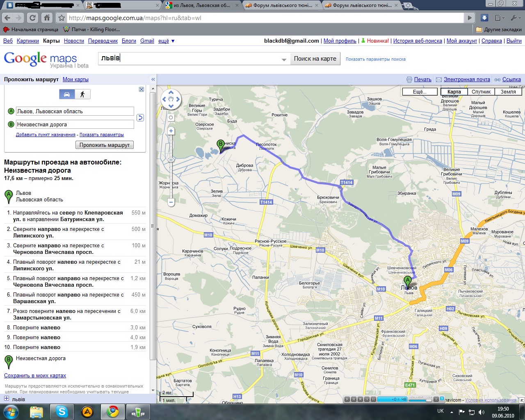525x420 pixels.
Task: Collapse the left directions panel
Action: point(153,80)
